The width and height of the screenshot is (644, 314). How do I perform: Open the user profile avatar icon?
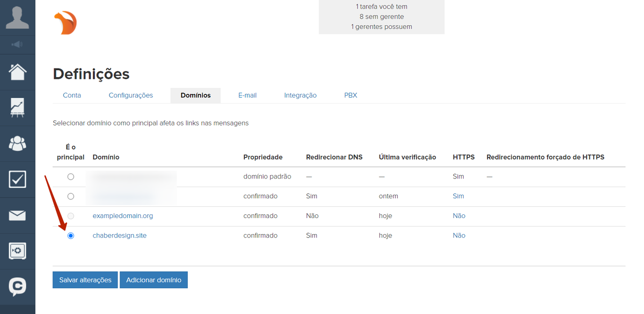click(17, 17)
